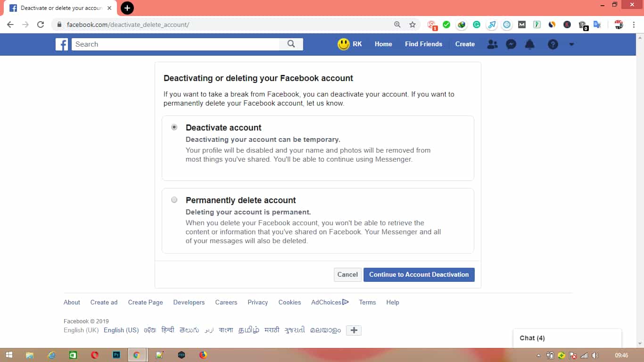Open the Home item in Facebook header
This screenshot has width=644, height=362.
coord(383,44)
